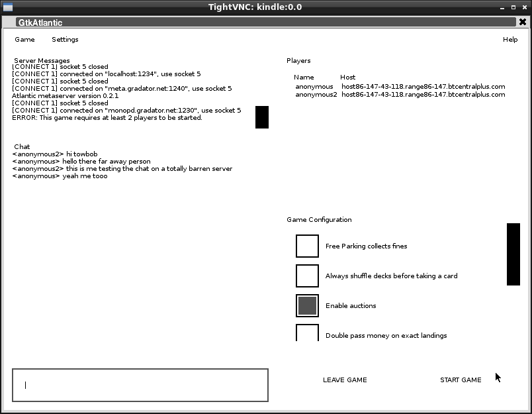Open the Game menu
Image resolution: width=532 pixels, height=414 pixels.
click(24, 39)
